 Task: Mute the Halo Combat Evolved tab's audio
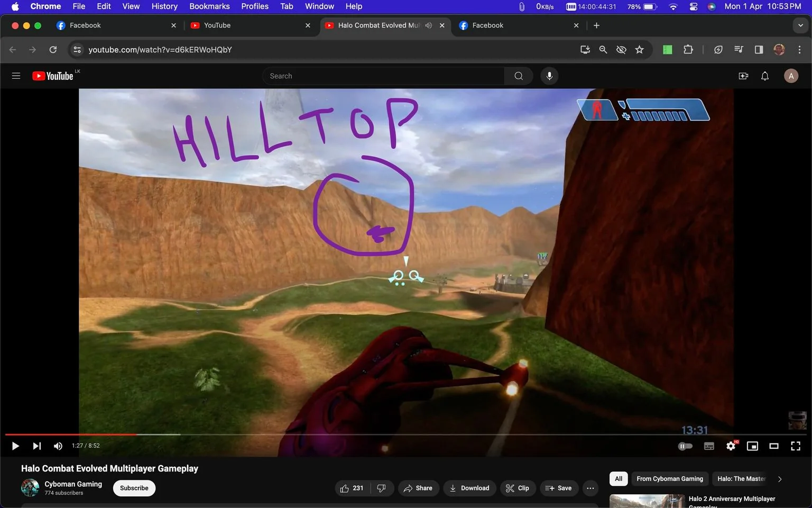click(429, 25)
